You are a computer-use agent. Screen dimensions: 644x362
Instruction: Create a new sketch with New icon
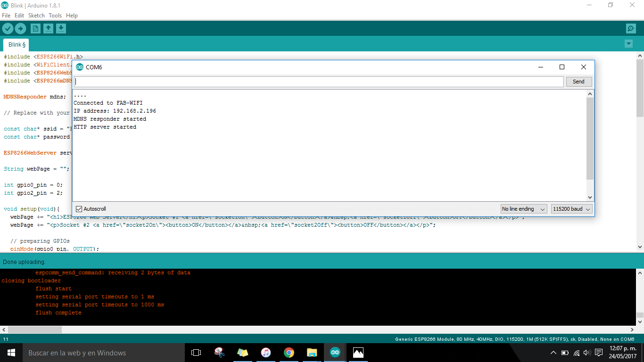(x=36, y=29)
